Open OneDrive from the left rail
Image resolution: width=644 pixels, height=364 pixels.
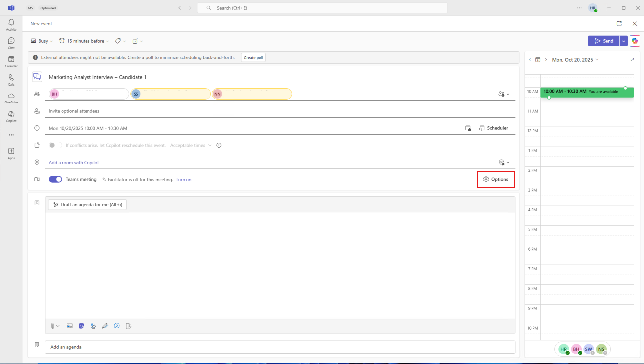(11, 98)
